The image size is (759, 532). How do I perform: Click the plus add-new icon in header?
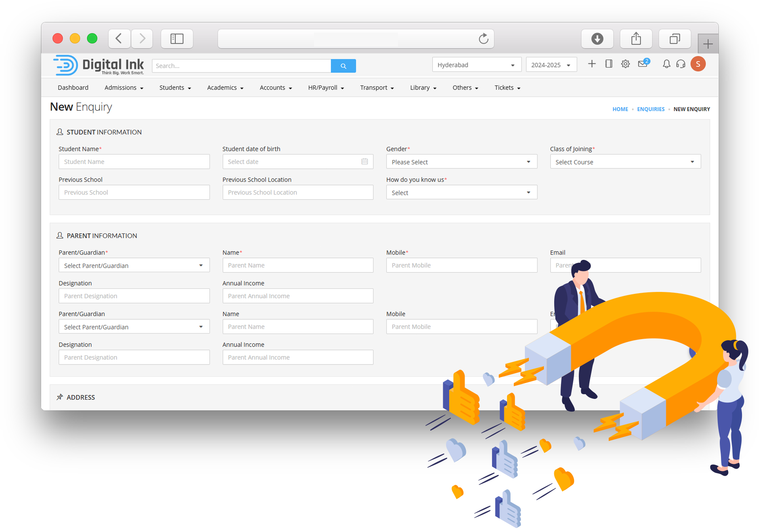point(591,64)
